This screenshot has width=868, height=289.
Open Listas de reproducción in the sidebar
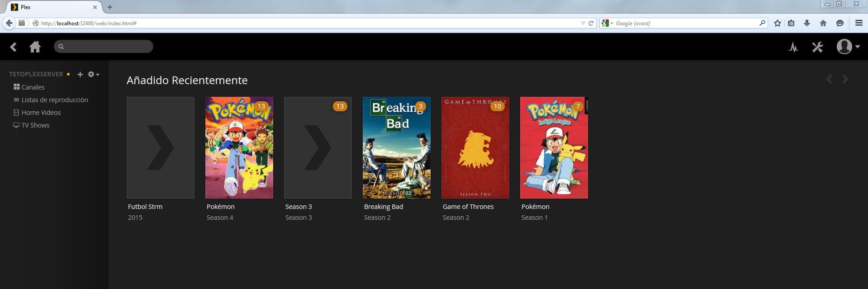(x=55, y=100)
